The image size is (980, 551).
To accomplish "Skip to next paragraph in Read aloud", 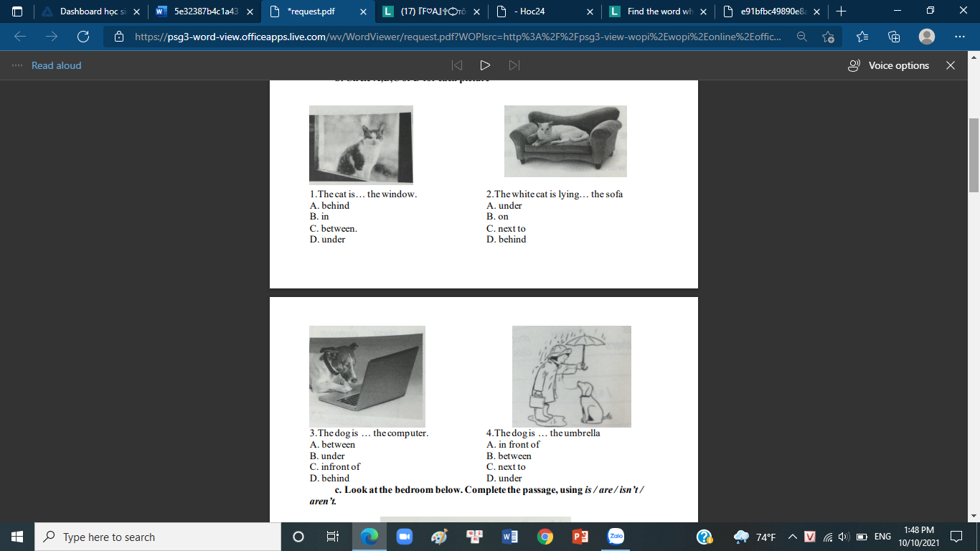I will tap(514, 65).
